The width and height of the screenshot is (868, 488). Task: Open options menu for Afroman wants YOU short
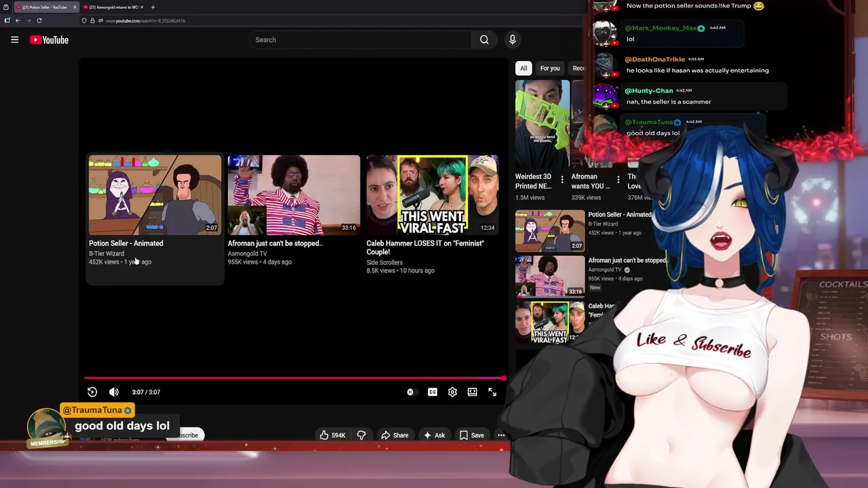coord(618,180)
